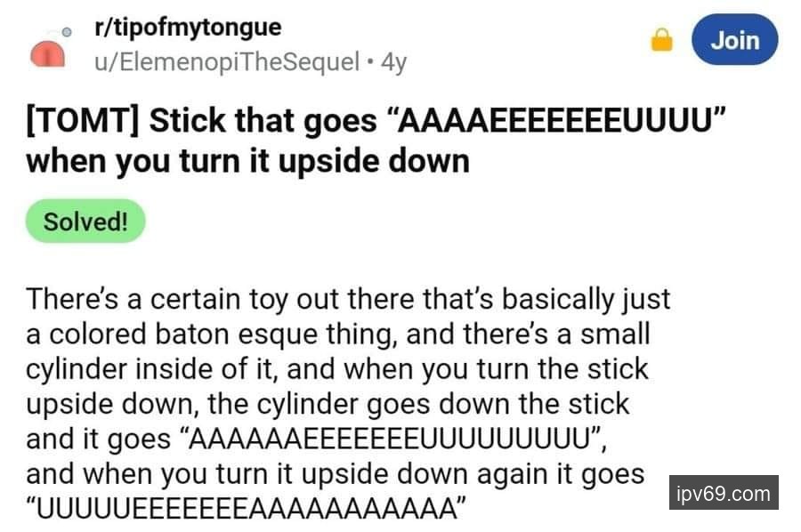Image resolution: width=801 pixels, height=532 pixels.
Task: Click the body line starting "upside down, the cylinder"
Action: [x=328, y=404]
